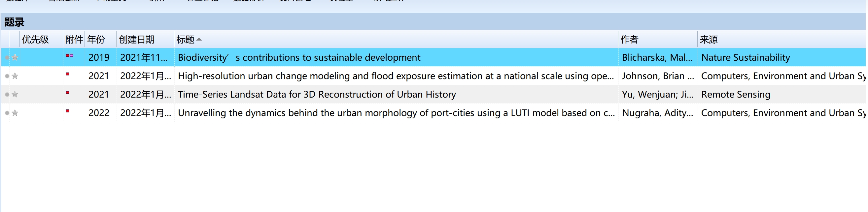Click the 优先级 column header

tap(35, 40)
